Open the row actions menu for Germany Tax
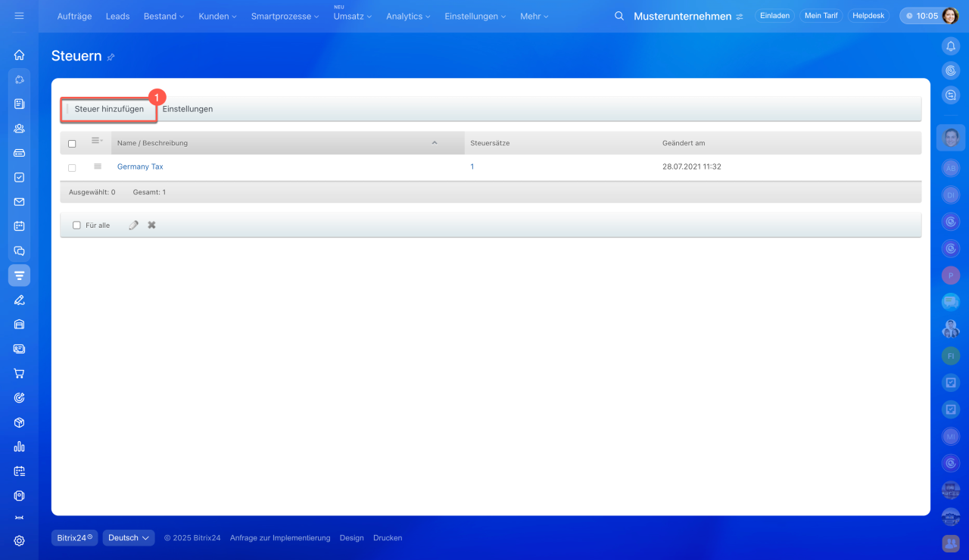The height and width of the screenshot is (560, 969). [x=98, y=166]
